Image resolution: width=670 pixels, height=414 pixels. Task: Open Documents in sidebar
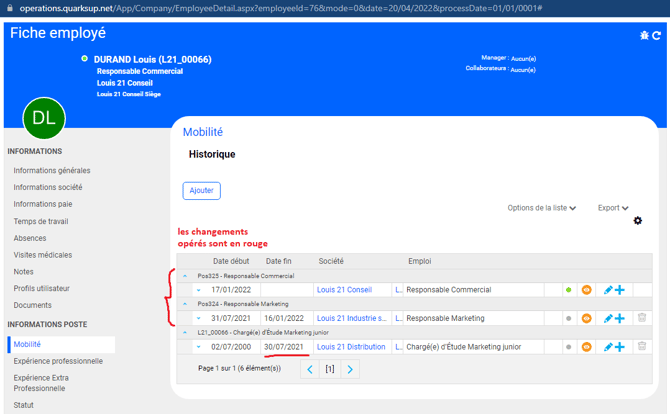pyautogui.click(x=32, y=305)
